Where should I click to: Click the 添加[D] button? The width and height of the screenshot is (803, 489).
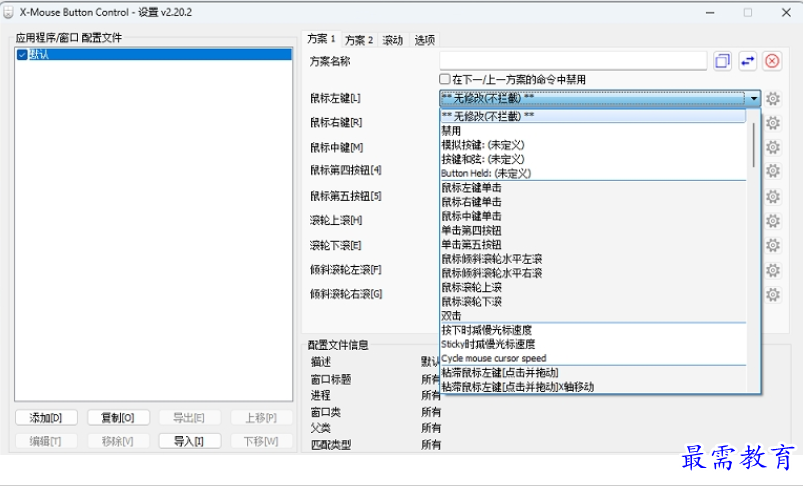point(46,418)
